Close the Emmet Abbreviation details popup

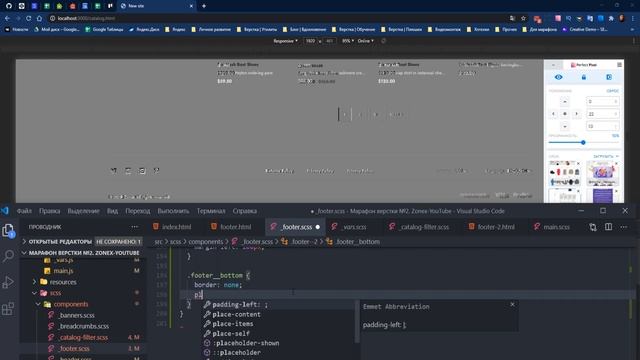[512, 304]
